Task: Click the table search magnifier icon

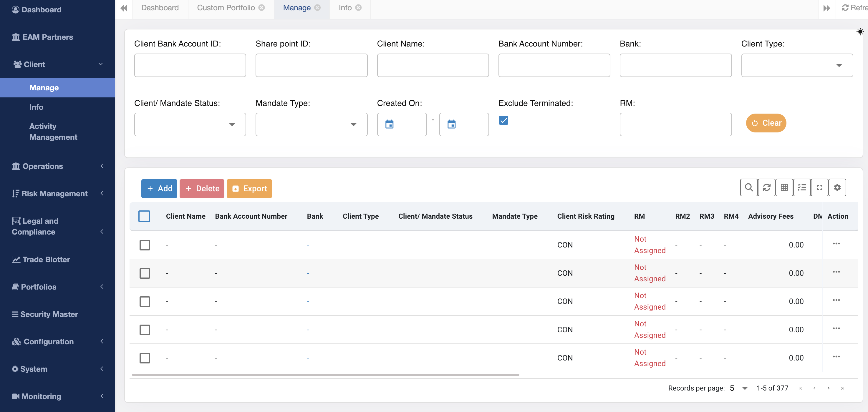Action: click(748, 188)
